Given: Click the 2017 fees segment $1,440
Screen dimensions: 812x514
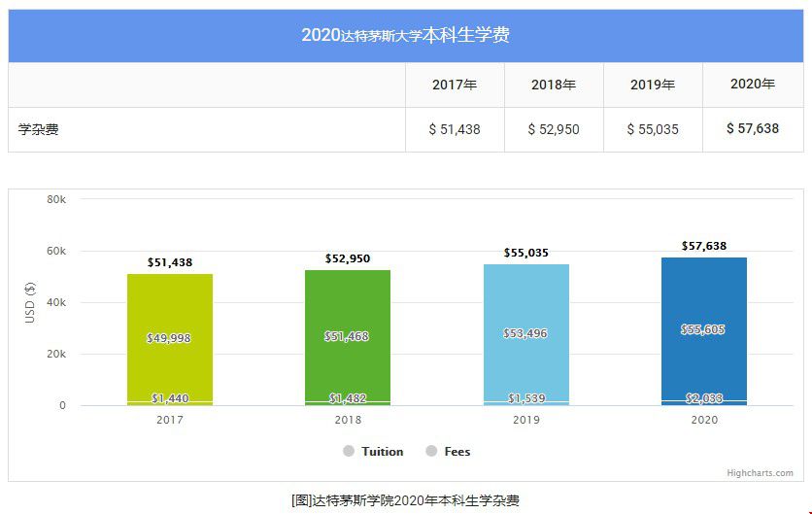Looking at the screenshot, I should pos(170,403).
